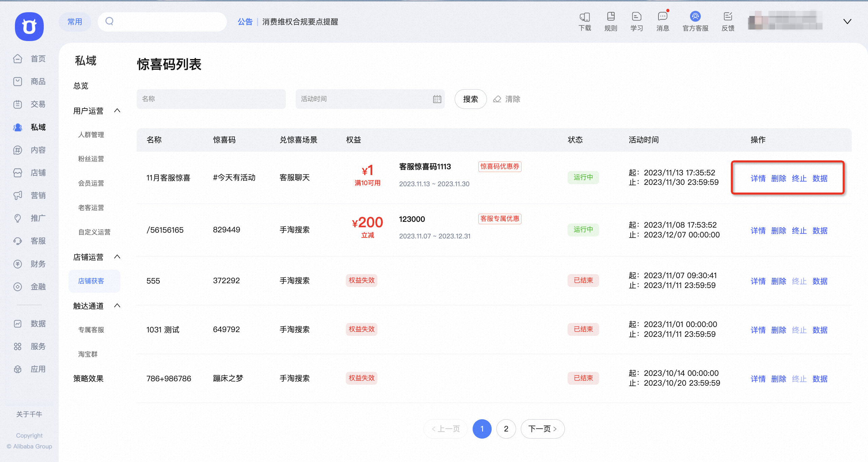Screen dimensions: 868x462
Task: Collapse the 用户运营 section
Action: point(117,111)
